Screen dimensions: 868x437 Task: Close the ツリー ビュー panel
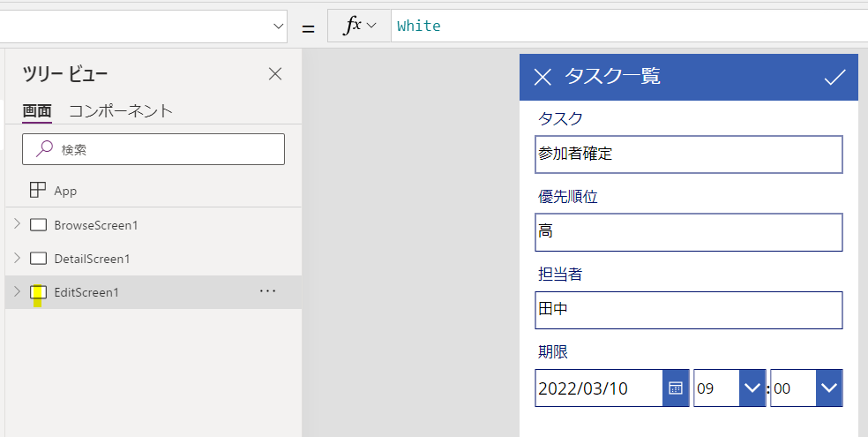click(275, 74)
